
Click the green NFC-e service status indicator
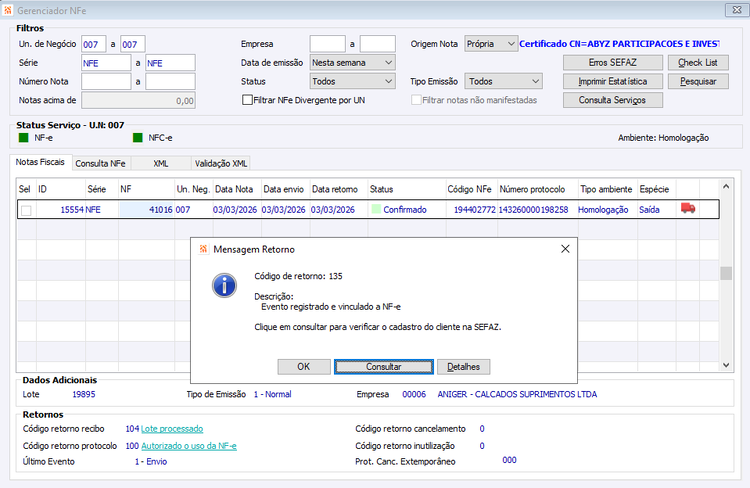click(138, 138)
